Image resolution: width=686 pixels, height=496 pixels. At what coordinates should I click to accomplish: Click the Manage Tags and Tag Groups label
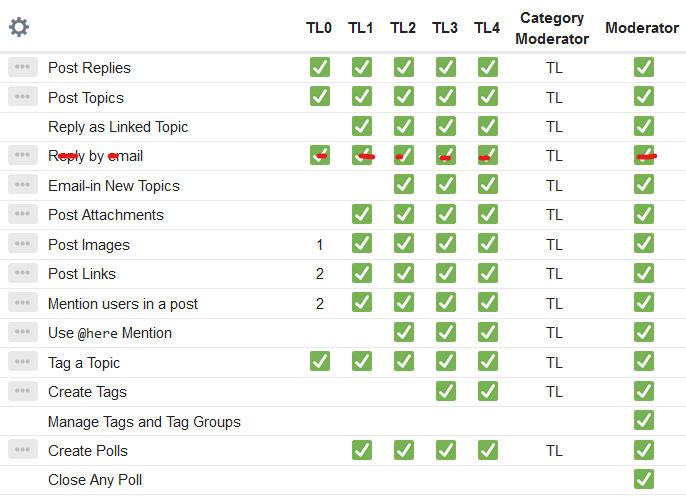point(144,422)
